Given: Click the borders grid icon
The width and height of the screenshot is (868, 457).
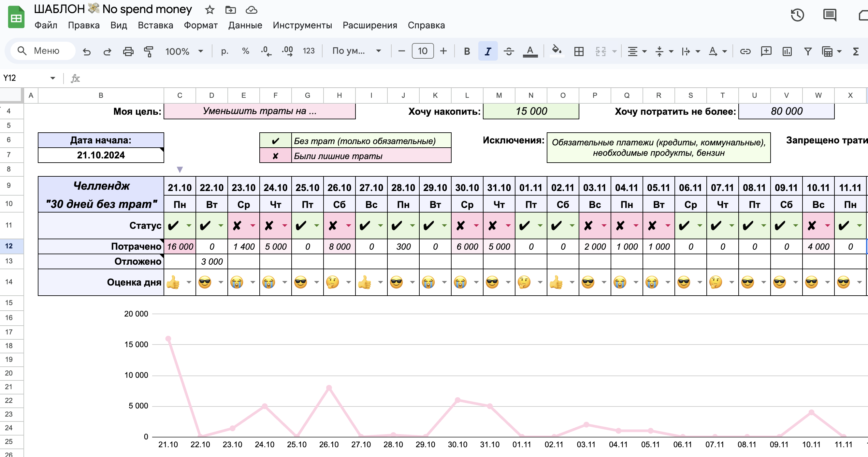Looking at the screenshot, I should pos(579,51).
